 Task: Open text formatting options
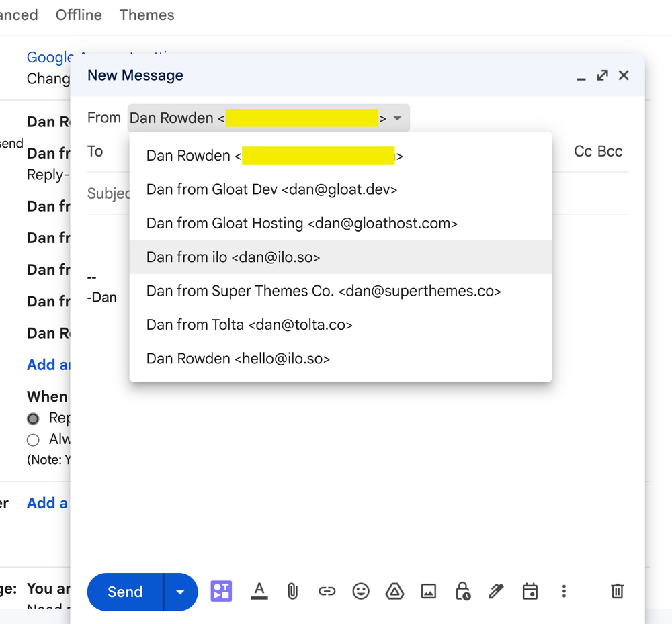click(x=259, y=591)
